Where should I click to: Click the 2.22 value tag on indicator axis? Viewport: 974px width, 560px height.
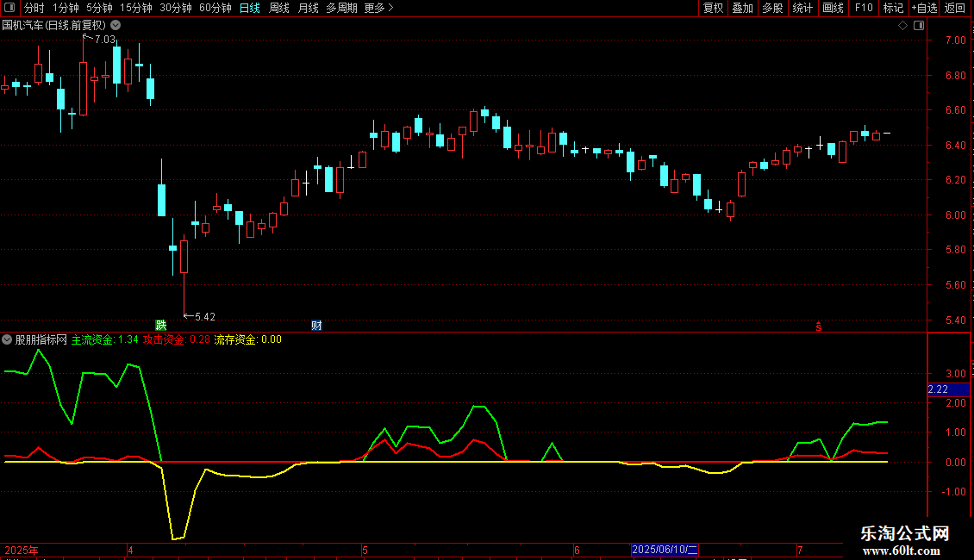point(948,389)
